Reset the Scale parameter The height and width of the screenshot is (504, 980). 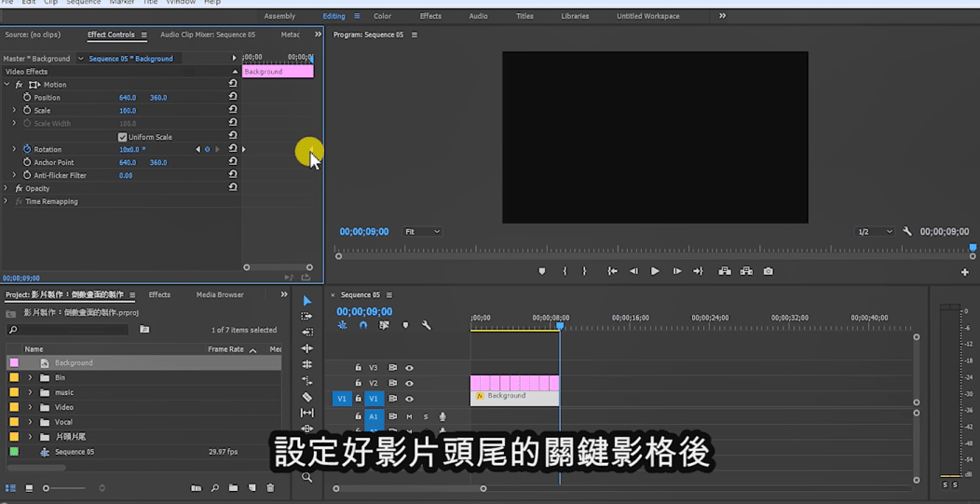point(233,110)
